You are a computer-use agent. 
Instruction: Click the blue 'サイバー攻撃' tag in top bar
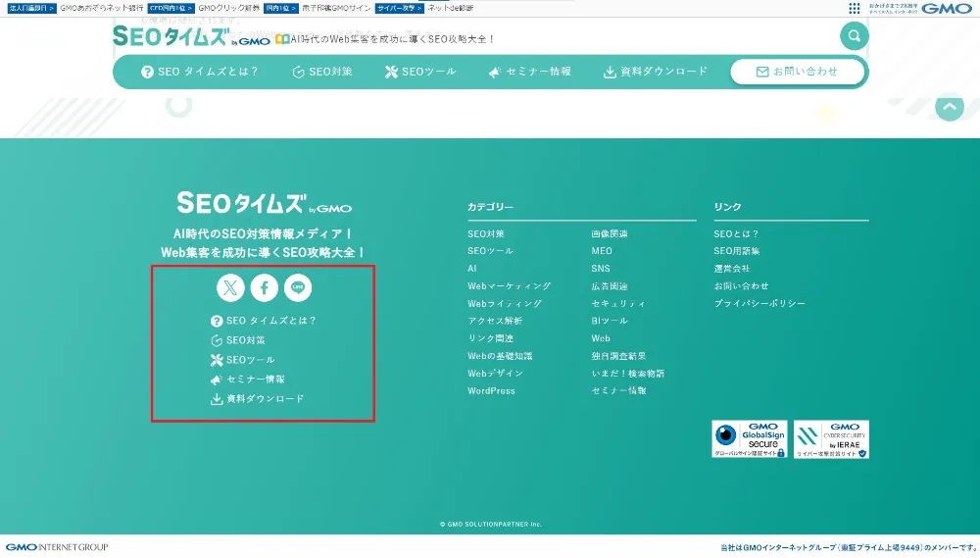[400, 8]
